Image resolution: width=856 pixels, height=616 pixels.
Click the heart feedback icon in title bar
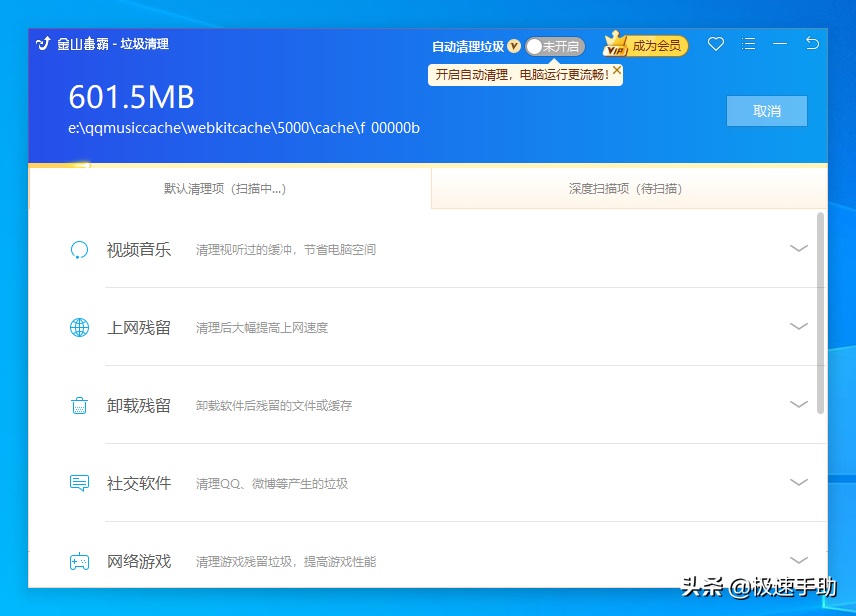(x=715, y=45)
